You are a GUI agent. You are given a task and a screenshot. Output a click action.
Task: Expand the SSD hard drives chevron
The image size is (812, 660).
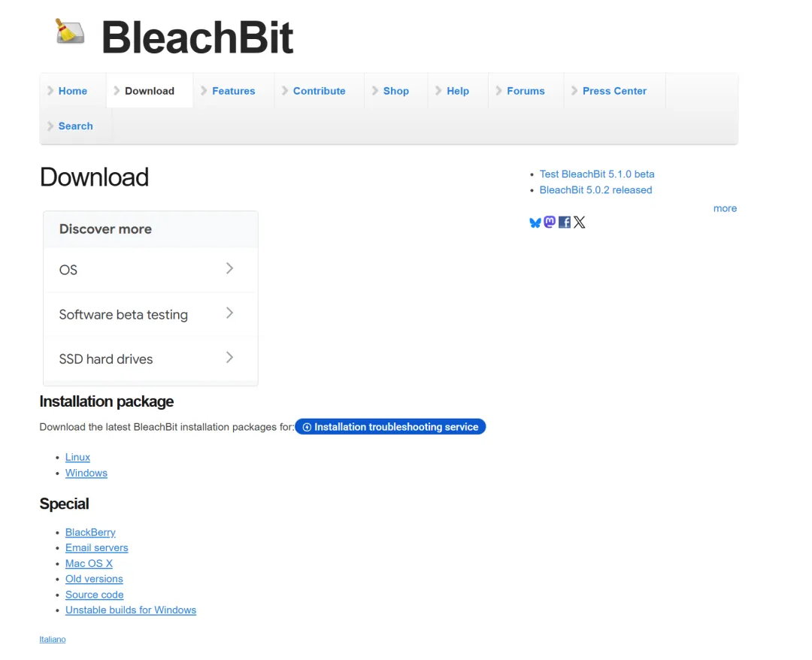pyautogui.click(x=229, y=357)
